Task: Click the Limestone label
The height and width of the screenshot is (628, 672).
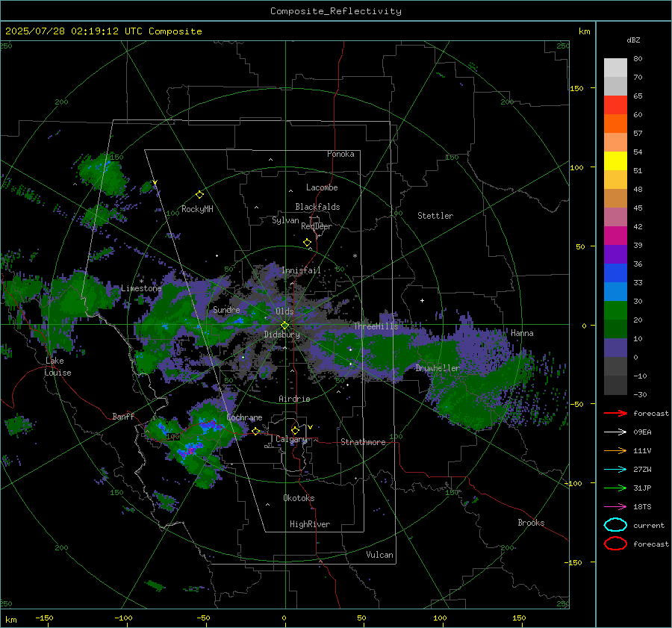Action: tap(141, 288)
